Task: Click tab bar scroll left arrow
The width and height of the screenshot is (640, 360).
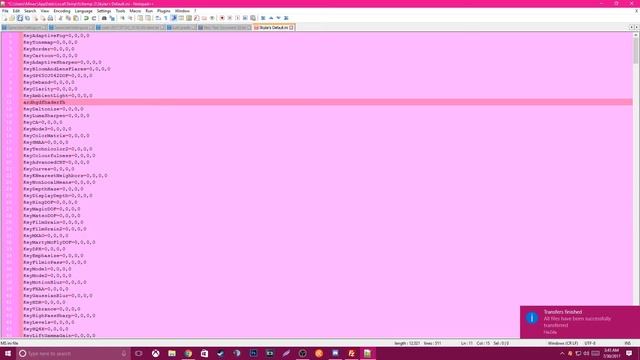Action: click(631, 27)
